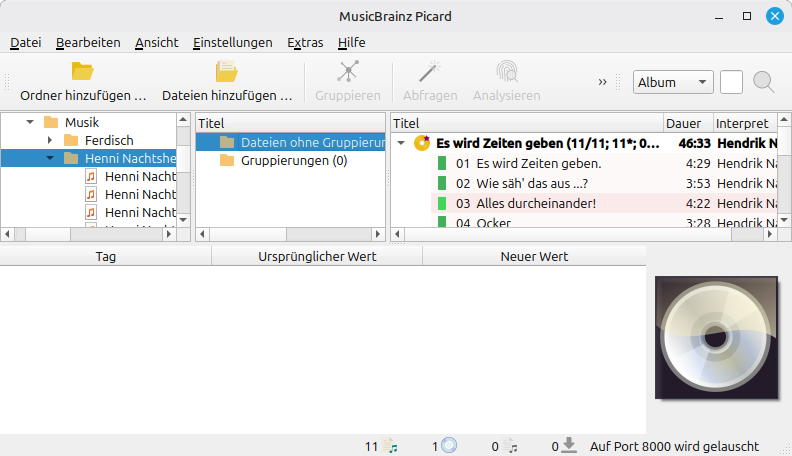Collapse the Musik folder tree
This screenshot has width=792, height=456.
pos(31,122)
